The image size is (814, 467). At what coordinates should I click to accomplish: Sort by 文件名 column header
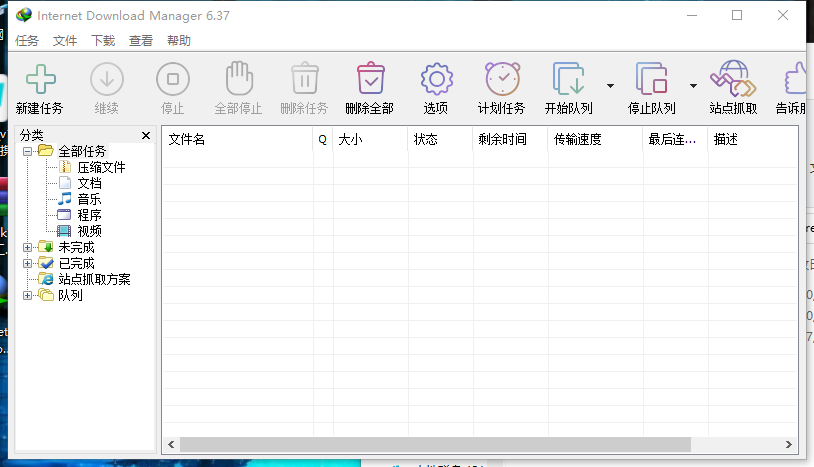pyautogui.click(x=238, y=139)
